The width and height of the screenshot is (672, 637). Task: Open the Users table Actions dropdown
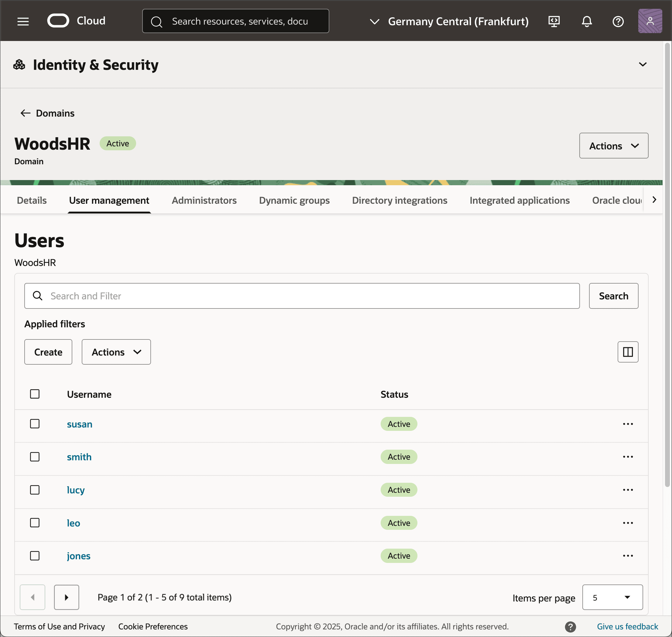tap(116, 352)
